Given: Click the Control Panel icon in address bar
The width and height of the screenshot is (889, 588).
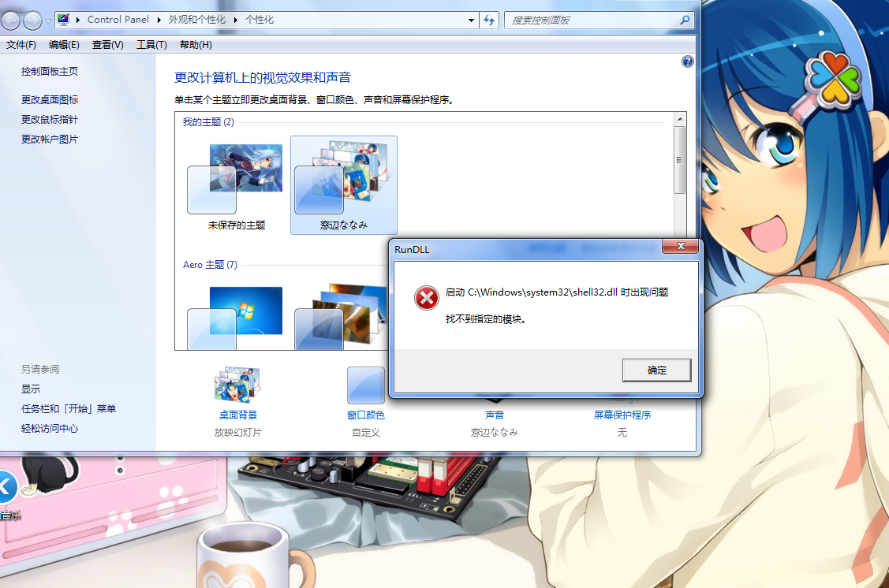Looking at the screenshot, I should (63, 20).
